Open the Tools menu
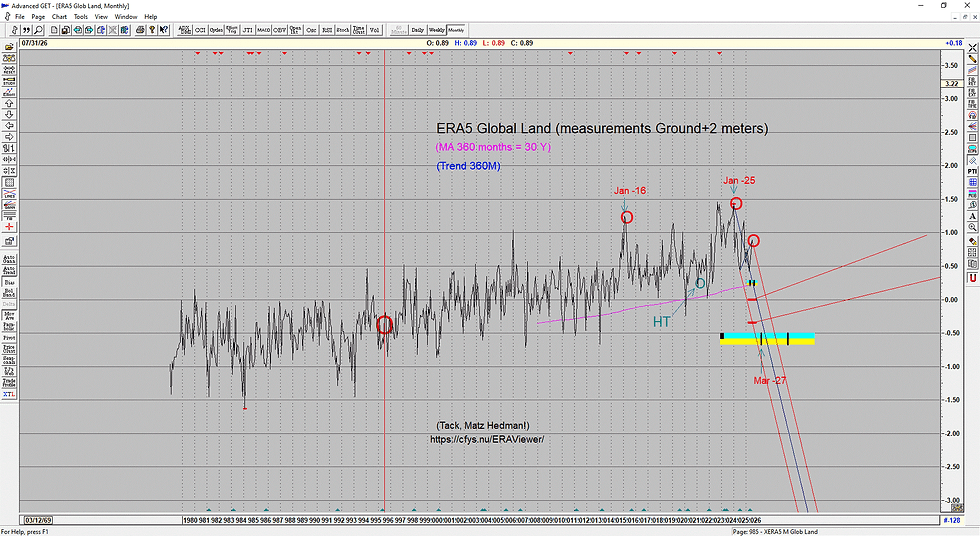Viewport: 980px width, 536px height. coord(81,17)
